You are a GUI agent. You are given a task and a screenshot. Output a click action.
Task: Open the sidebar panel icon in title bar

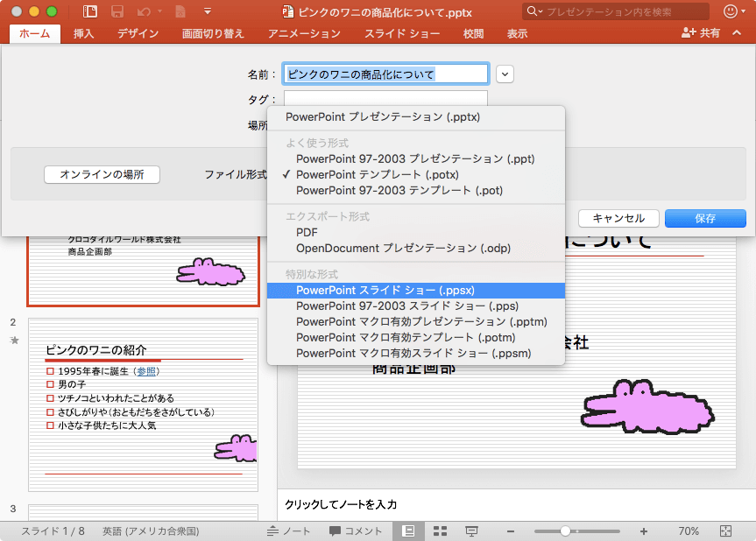point(89,11)
